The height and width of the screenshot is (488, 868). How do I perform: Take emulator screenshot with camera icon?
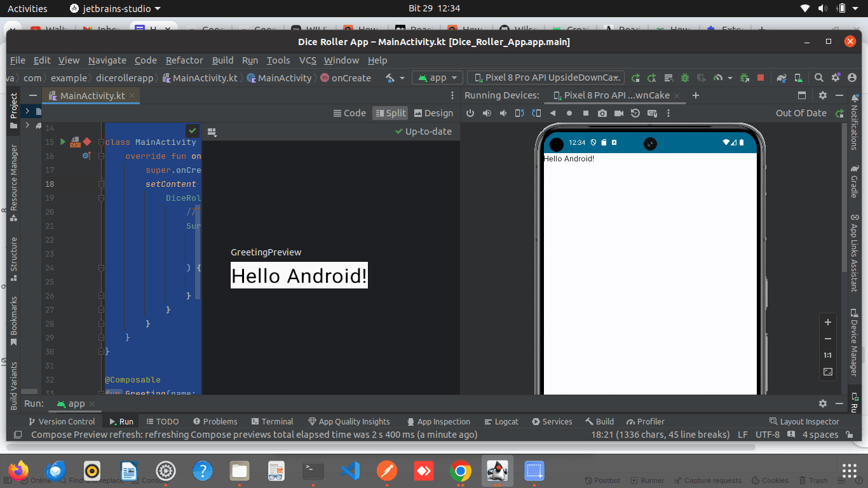602,113
